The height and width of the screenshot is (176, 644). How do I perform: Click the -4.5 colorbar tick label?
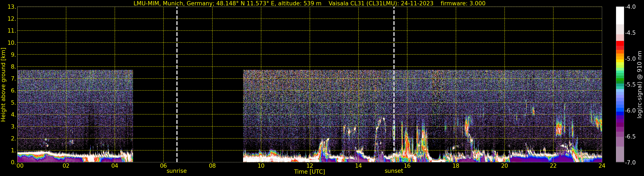click(630, 33)
